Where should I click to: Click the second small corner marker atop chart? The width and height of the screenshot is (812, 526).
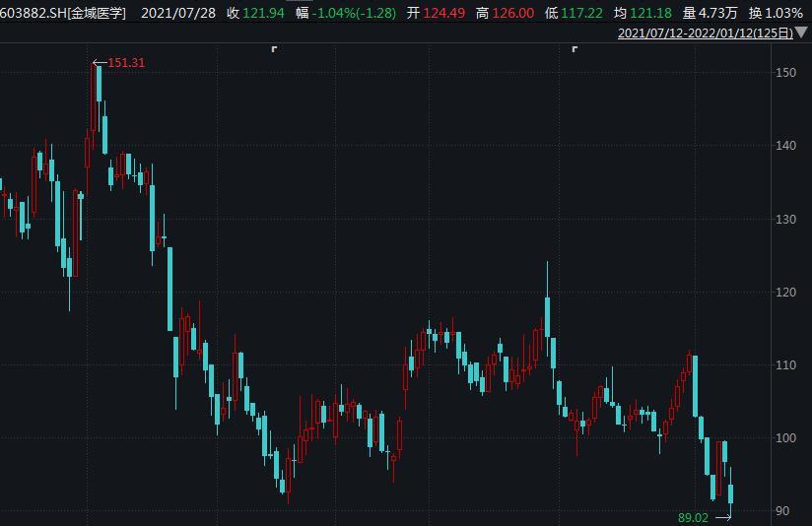575,48
